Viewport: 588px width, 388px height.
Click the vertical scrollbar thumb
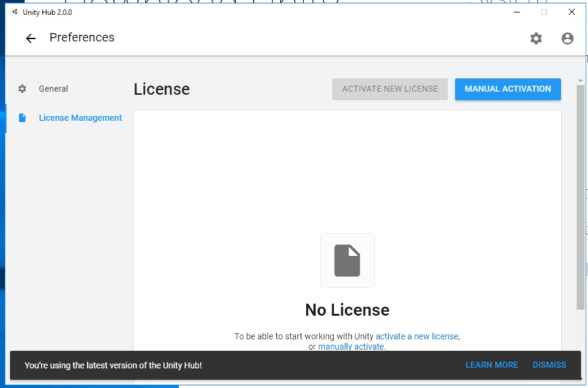click(581, 197)
